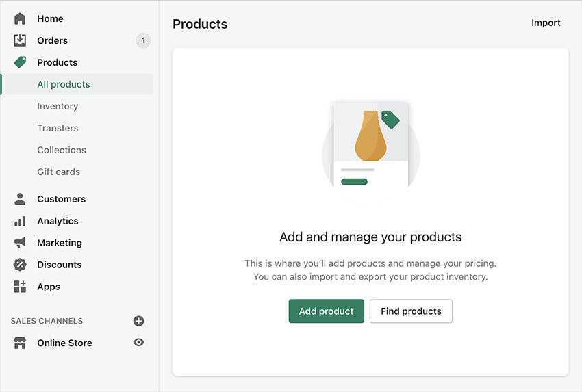Click the Analytics bar chart icon
This screenshot has width=582, height=392.
[x=20, y=222]
